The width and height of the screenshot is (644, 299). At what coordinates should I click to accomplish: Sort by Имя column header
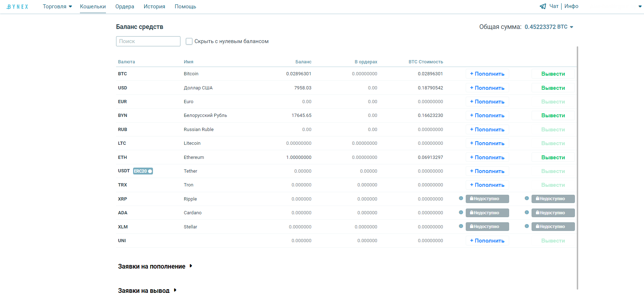click(x=188, y=62)
